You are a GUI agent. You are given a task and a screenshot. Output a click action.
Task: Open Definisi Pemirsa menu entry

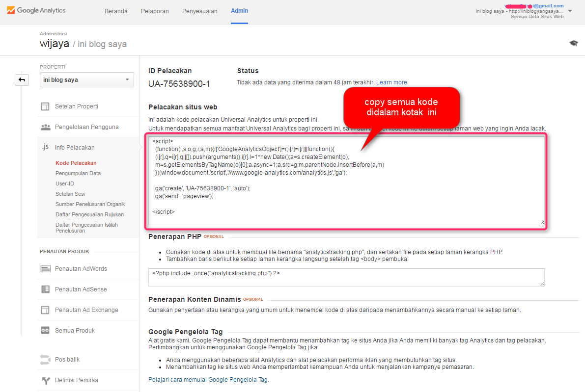click(77, 380)
